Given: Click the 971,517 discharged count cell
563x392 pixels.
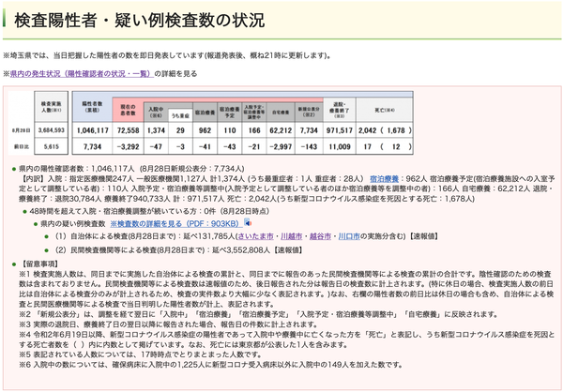Looking at the screenshot, I should [340, 130].
